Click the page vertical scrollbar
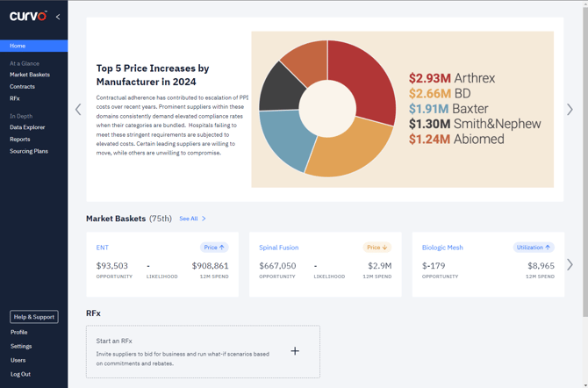The image size is (588, 388). (x=584, y=132)
